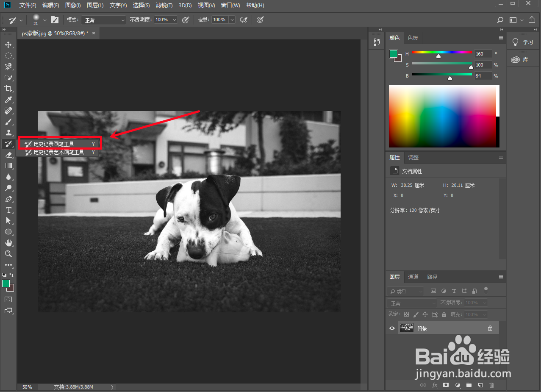Select the Path Selection tool
Viewport: 541px width, 392px height.
(8, 221)
